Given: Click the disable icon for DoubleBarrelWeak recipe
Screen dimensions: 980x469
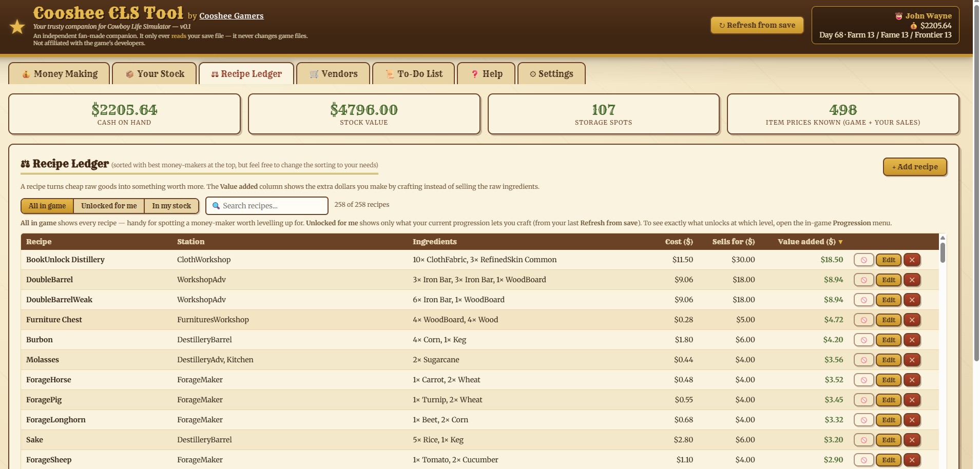Looking at the screenshot, I should click(863, 300).
